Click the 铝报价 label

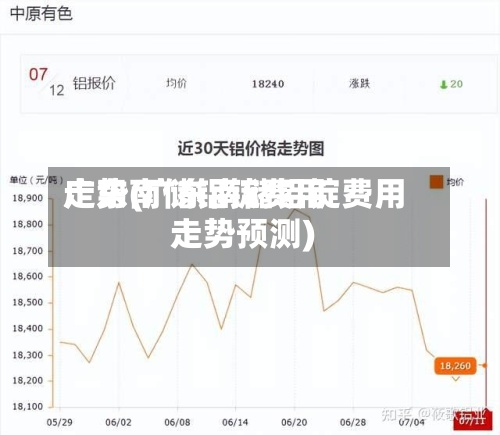coord(94,83)
